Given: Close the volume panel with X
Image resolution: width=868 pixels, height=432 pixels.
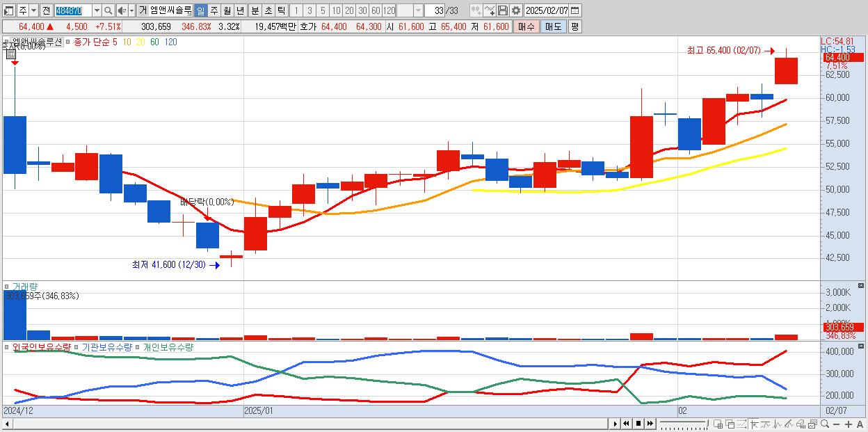Looking at the screenshot, I should (861, 285).
